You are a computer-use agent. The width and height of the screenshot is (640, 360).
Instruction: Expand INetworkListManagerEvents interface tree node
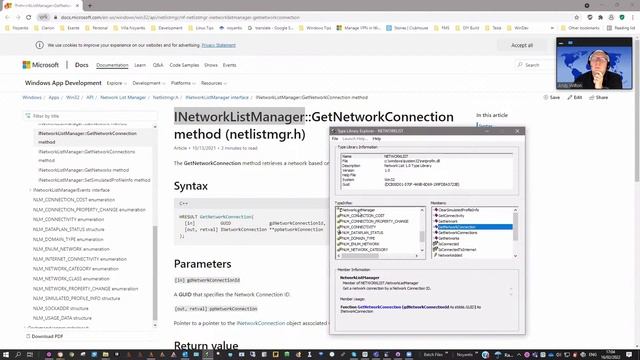coord(30,190)
